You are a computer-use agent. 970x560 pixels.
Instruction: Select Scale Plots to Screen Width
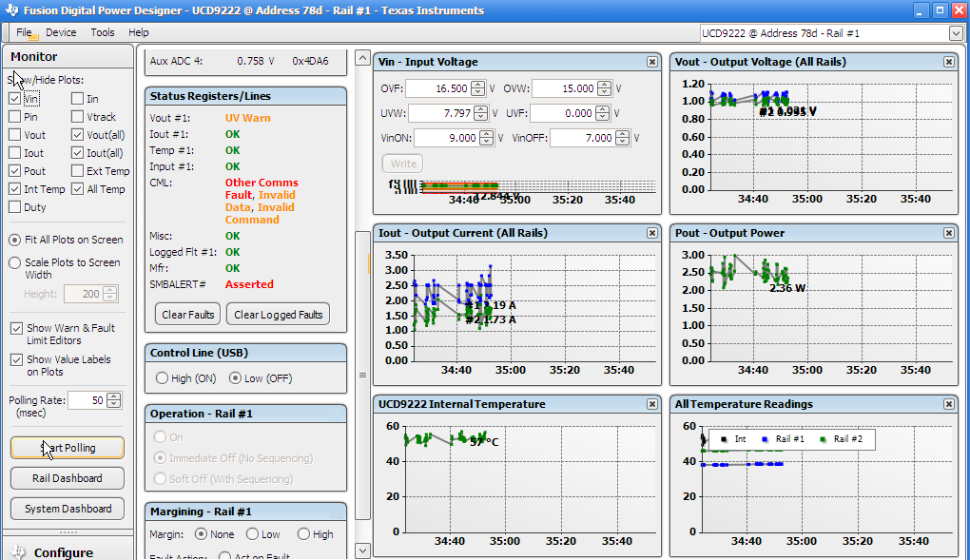pos(15,263)
